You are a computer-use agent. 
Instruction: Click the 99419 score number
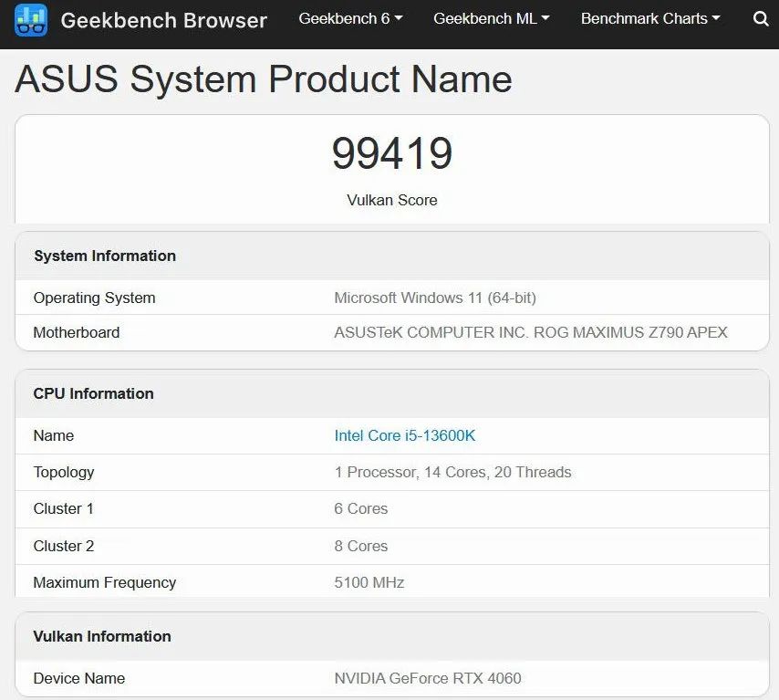(391, 152)
